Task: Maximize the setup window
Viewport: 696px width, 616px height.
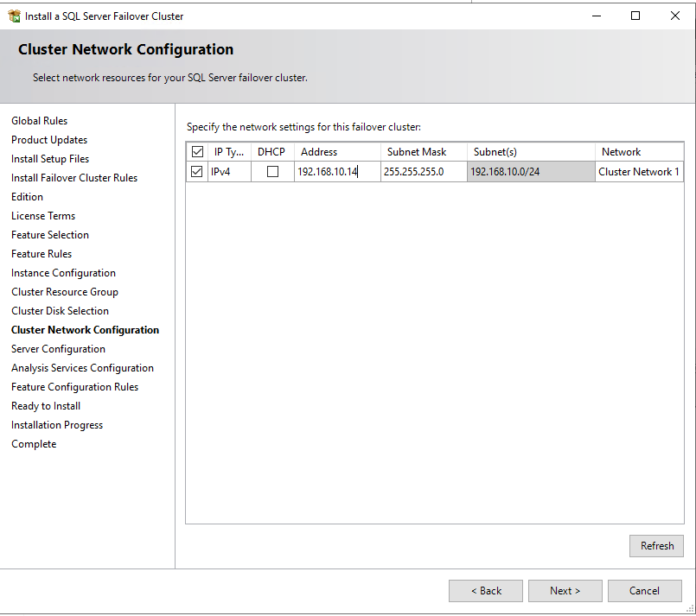Action: coord(635,16)
